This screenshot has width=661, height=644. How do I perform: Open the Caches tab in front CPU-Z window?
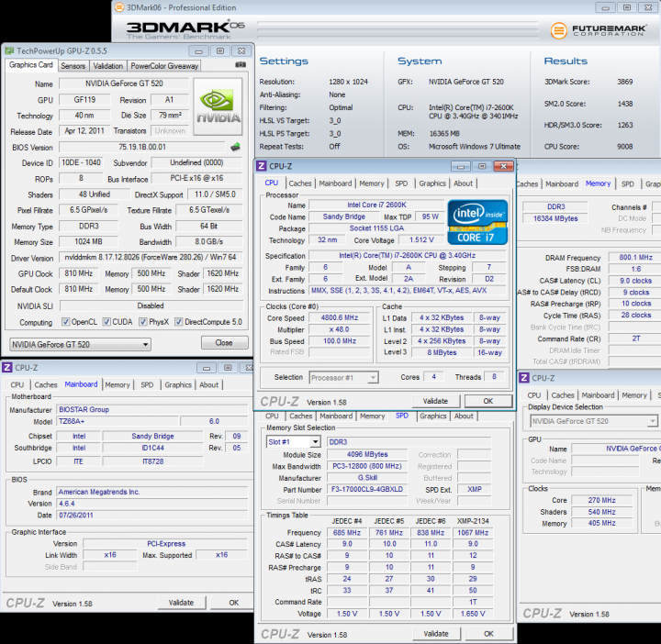(x=299, y=183)
